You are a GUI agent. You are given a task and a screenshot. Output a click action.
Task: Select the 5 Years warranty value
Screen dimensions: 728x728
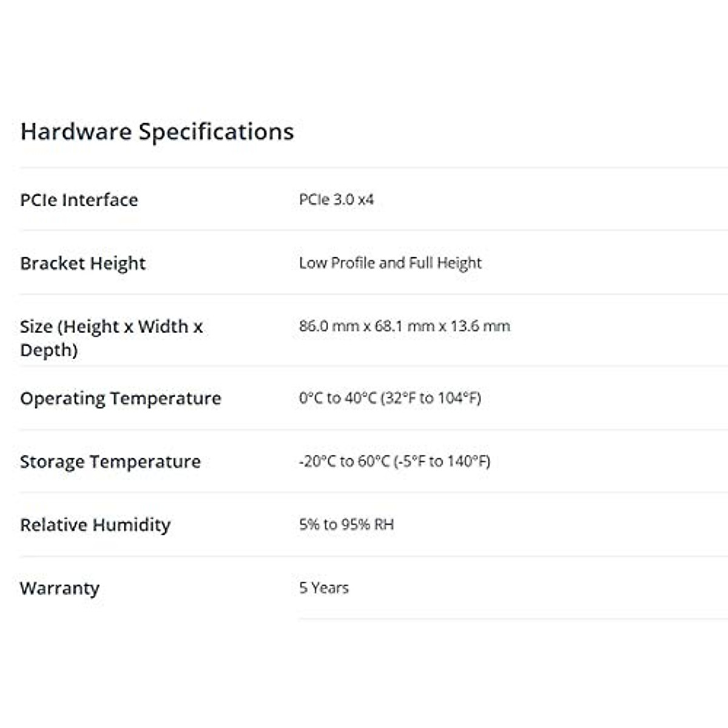pyautogui.click(x=323, y=587)
